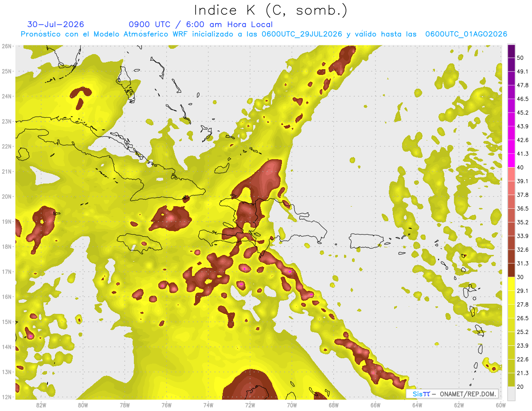Click the latitude label "17N"

[x=7, y=272]
